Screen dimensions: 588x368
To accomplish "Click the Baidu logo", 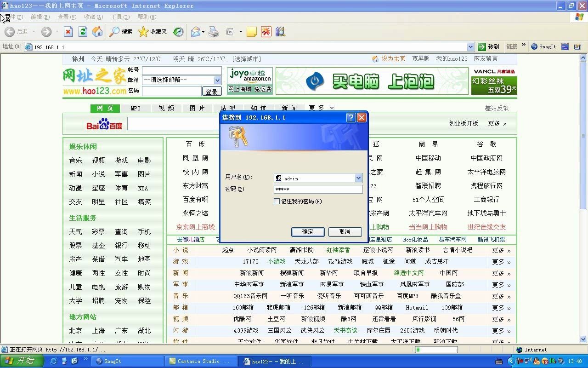I will click(104, 124).
